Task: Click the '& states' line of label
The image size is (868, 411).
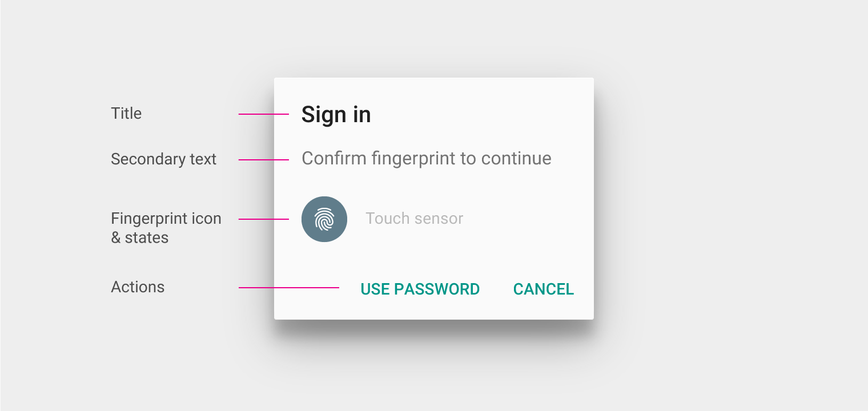Action: point(140,237)
